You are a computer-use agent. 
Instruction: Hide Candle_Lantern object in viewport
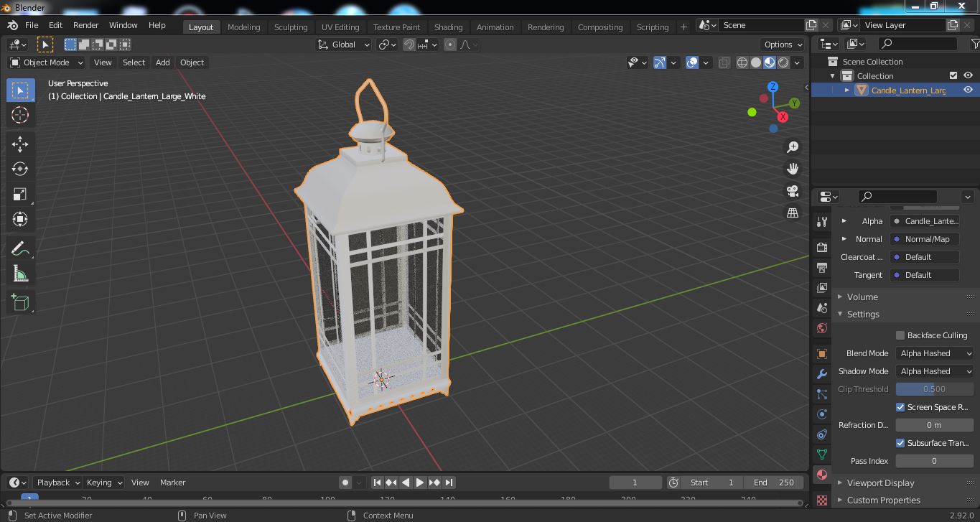coord(968,90)
